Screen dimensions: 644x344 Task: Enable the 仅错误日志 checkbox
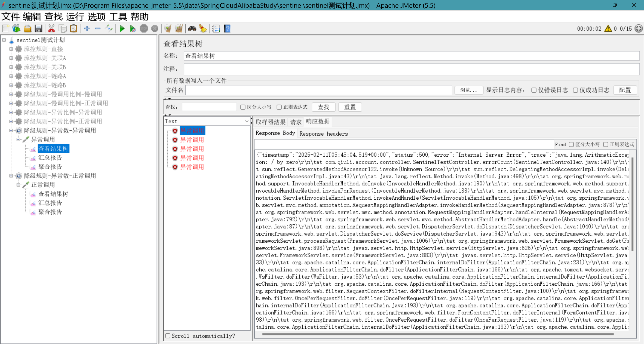pos(534,90)
